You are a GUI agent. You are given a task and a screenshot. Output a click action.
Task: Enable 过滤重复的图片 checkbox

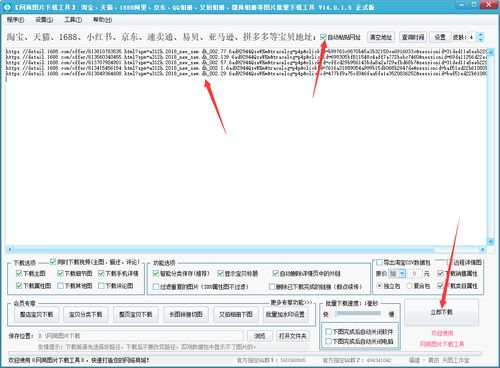pyautogui.click(x=156, y=287)
